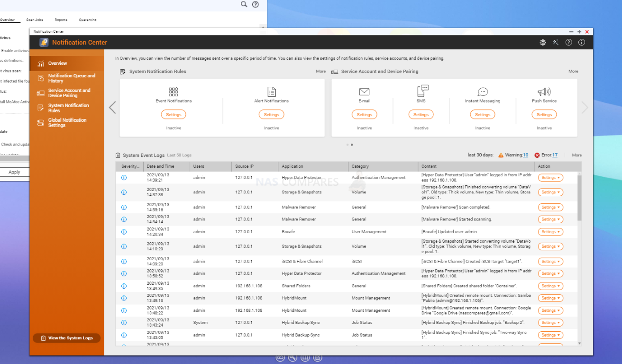Open Settings dropdown for iSCSI row
622x364 pixels.
click(550, 262)
